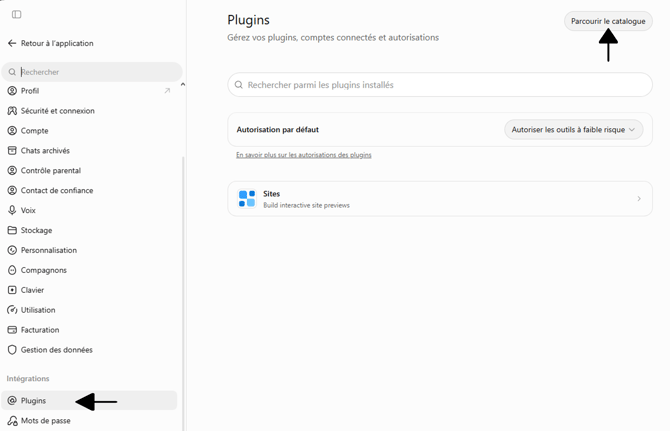Open the Profil external link arrow
Image resolution: width=670 pixels, height=431 pixels.
click(167, 91)
